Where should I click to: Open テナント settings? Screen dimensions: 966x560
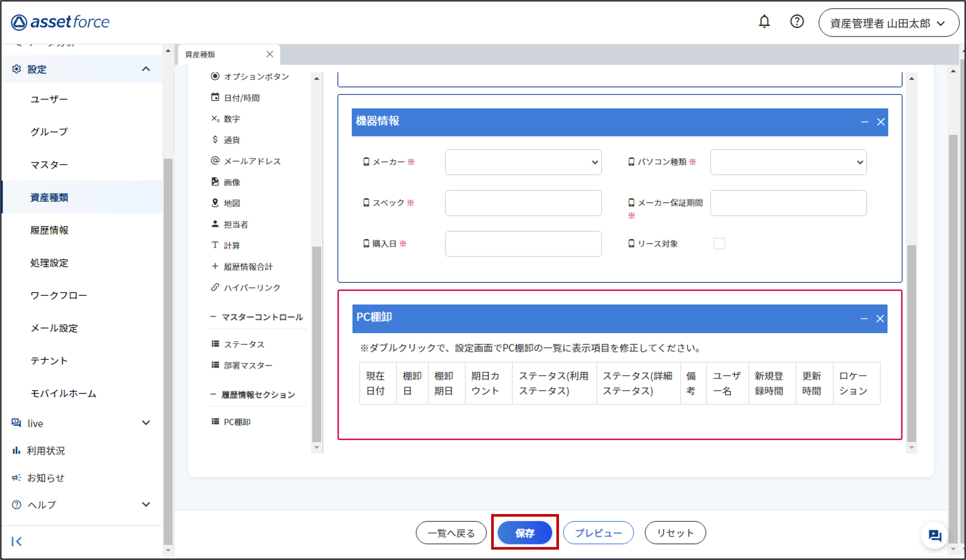coord(49,360)
